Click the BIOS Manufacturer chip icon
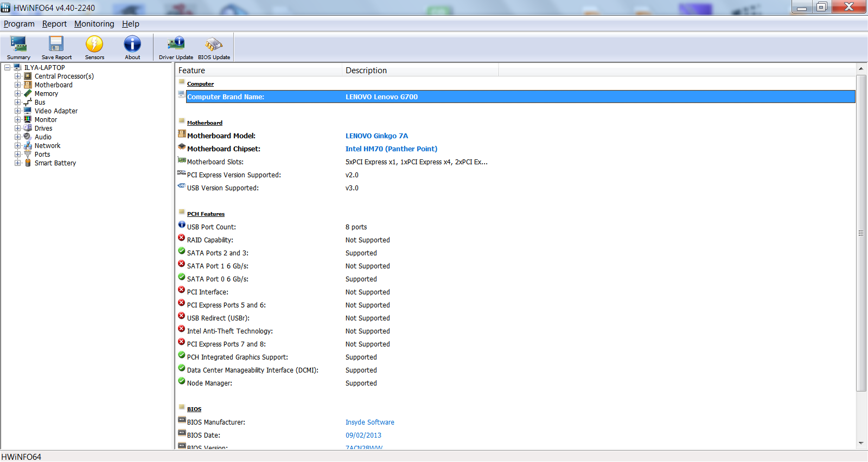The height and width of the screenshot is (462, 868). (x=182, y=420)
